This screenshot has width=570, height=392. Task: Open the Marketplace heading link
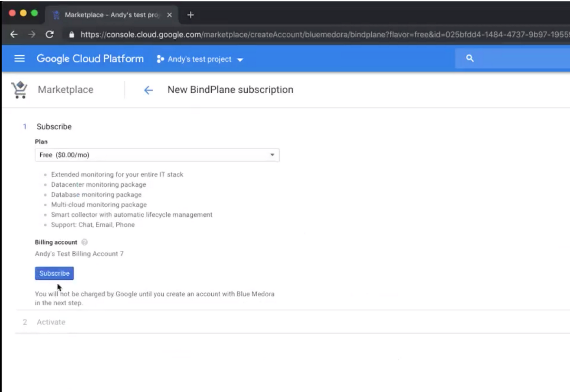pyautogui.click(x=66, y=89)
